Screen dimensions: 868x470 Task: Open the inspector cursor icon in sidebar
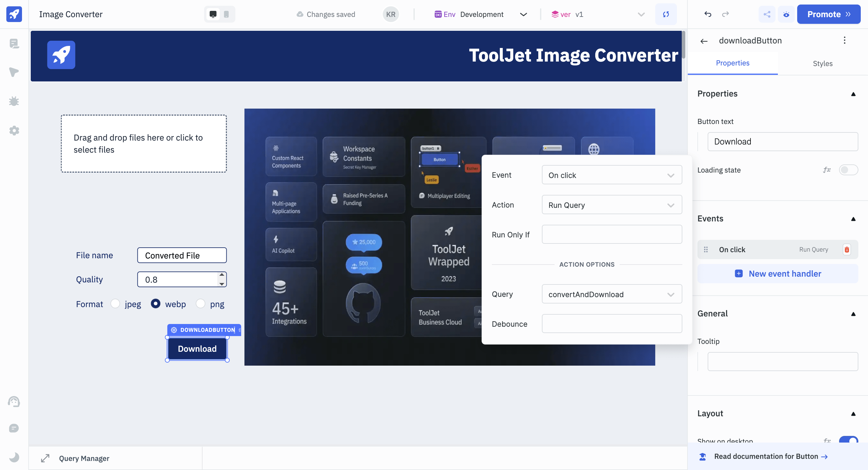click(x=14, y=72)
